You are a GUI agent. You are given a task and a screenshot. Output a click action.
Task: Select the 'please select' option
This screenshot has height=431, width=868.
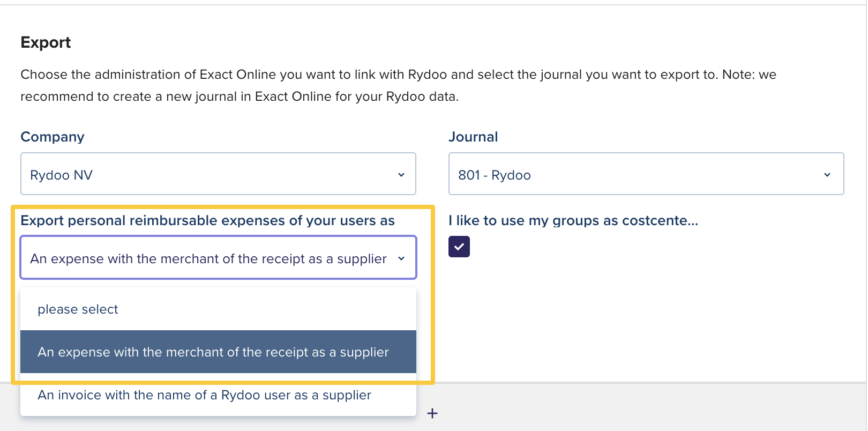(x=78, y=309)
